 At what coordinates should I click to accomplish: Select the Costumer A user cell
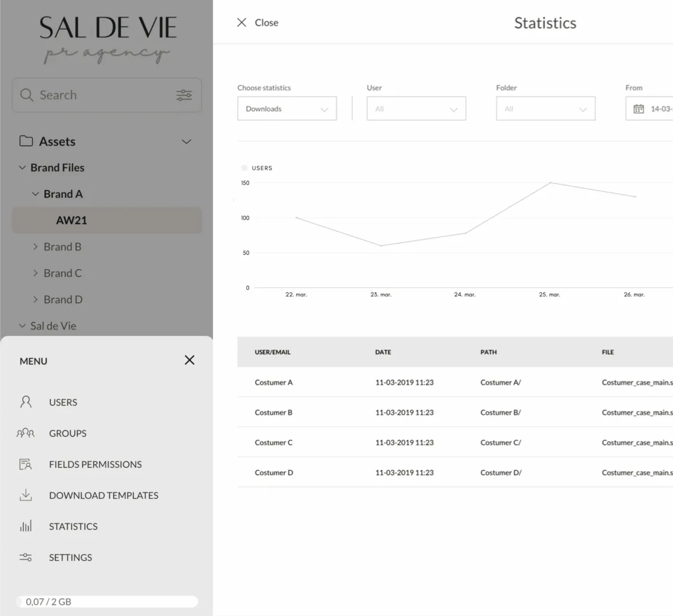pyautogui.click(x=274, y=382)
